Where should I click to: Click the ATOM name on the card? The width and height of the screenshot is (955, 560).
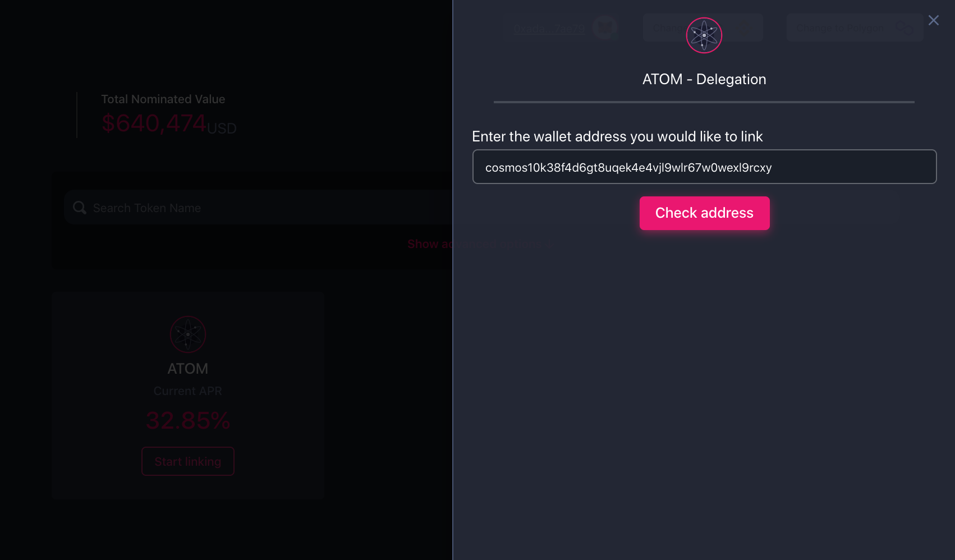pos(188,369)
